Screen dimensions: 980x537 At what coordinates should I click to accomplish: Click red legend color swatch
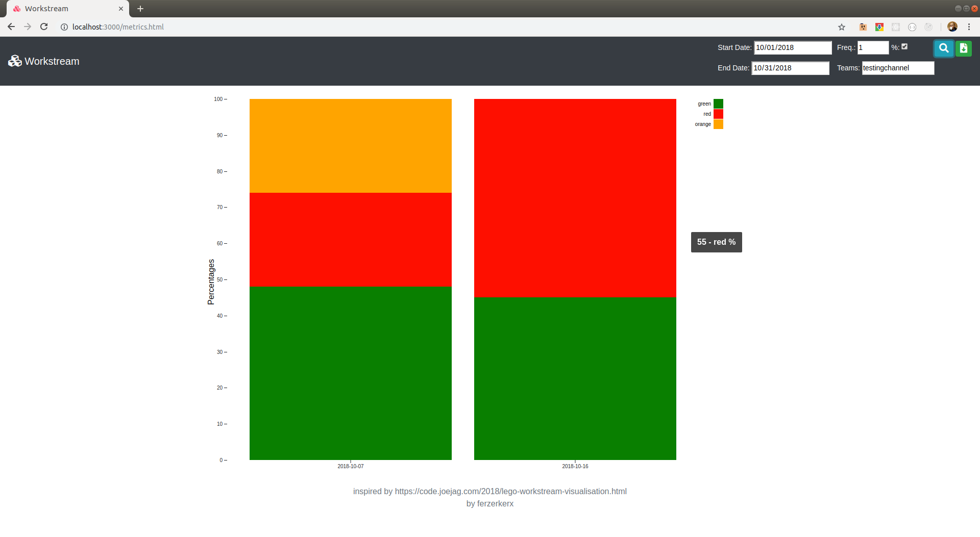pyautogui.click(x=718, y=114)
